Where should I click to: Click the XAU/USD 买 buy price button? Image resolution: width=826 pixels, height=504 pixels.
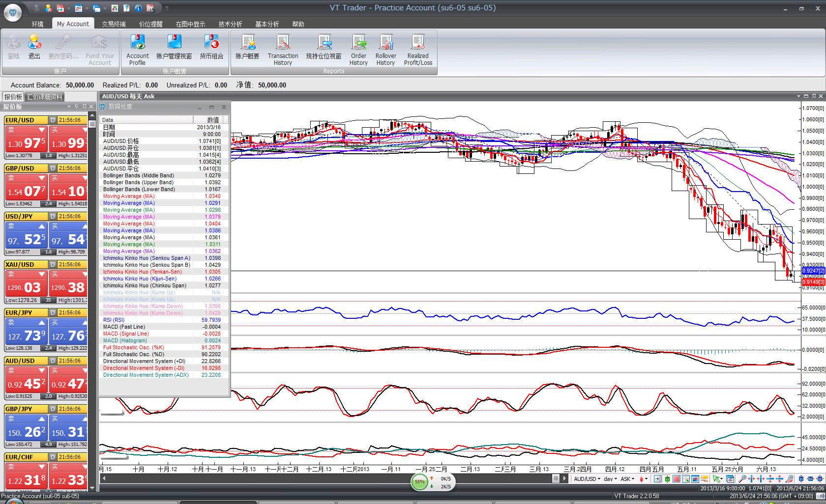(x=69, y=284)
